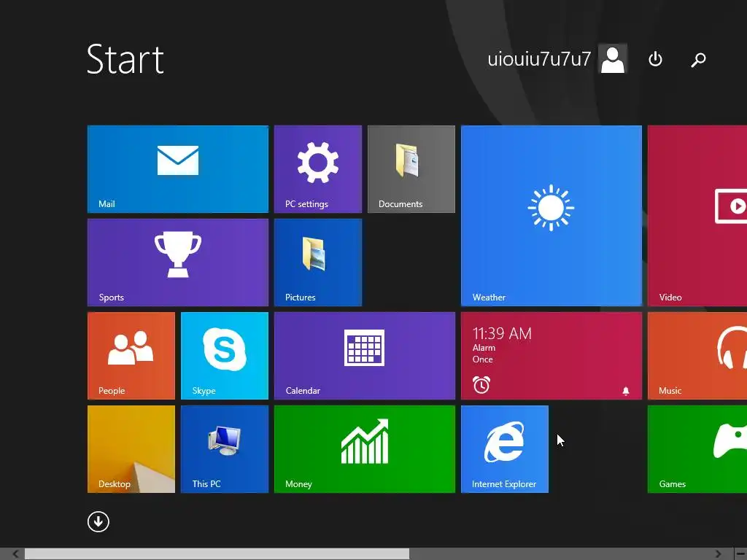Switch to Desktop via its tile
Viewport: 747px width, 560px height.
point(131,449)
